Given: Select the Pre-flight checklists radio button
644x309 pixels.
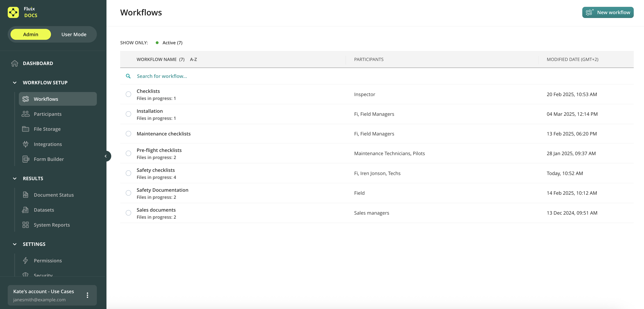Looking at the screenshot, I should click(x=128, y=153).
